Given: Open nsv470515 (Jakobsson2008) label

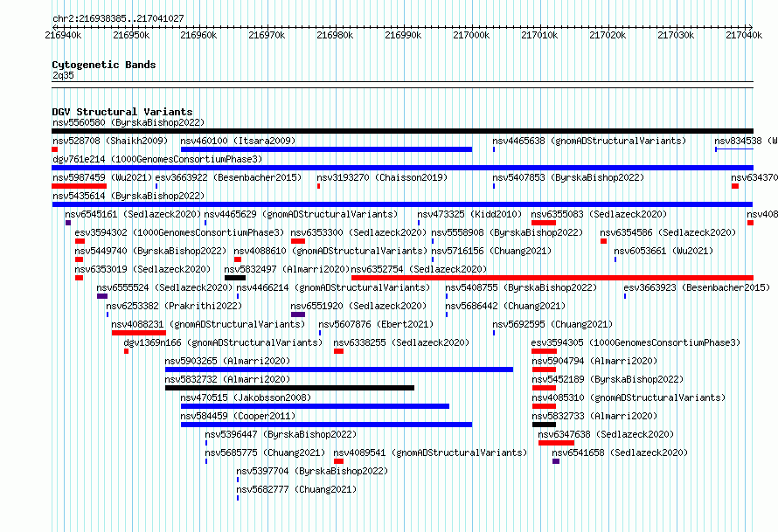Looking at the screenshot, I should click(x=246, y=397).
